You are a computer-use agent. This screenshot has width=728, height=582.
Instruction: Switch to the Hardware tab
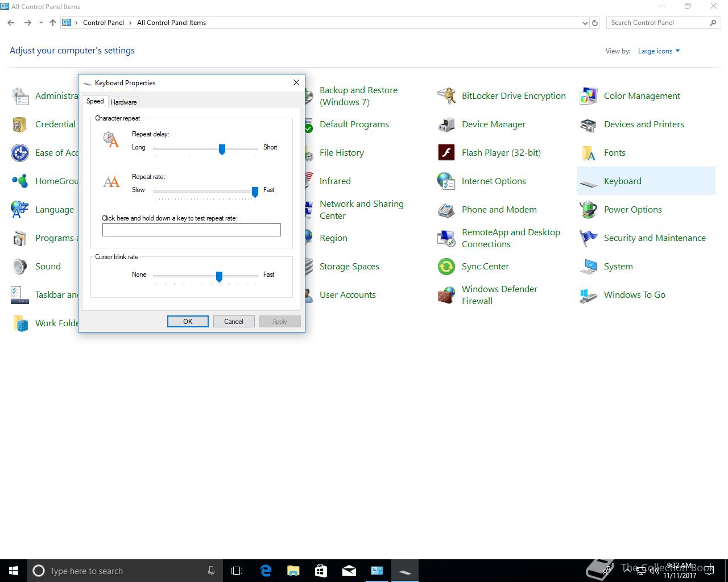pyautogui.click(x=123, y=102)
